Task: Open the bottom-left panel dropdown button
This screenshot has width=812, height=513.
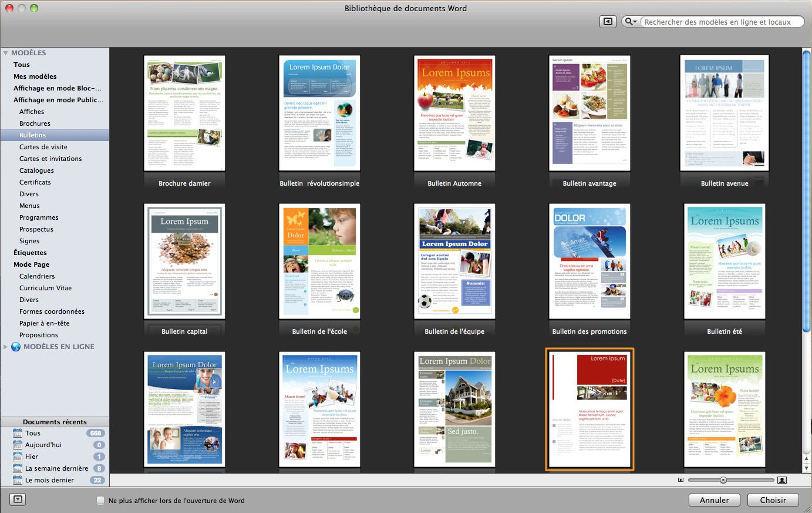Action: (x=18, y=499)
